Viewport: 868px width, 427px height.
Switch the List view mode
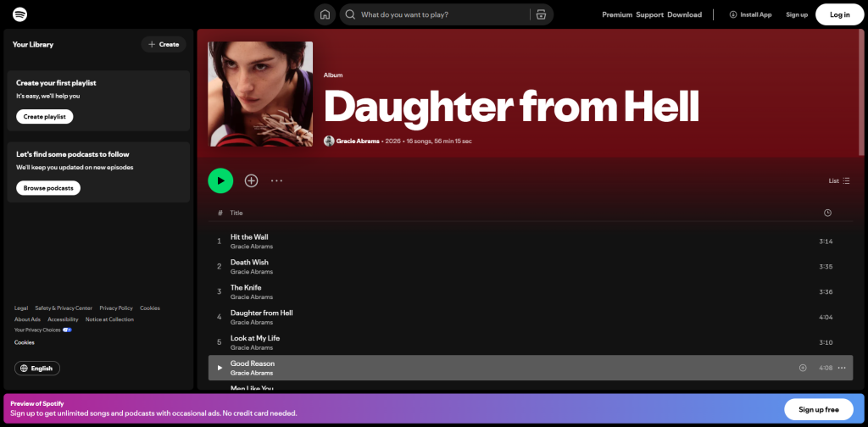click(839, 180)
